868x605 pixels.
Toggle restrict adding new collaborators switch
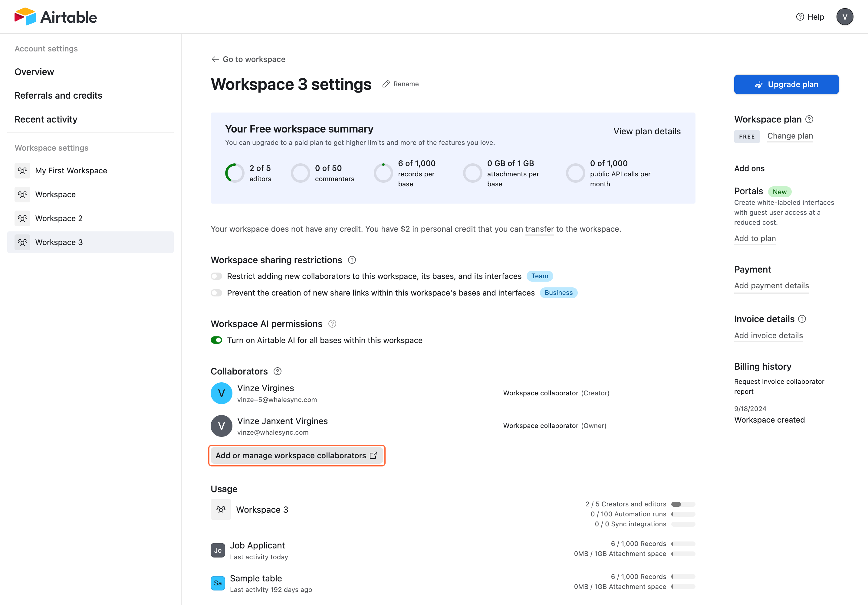tap(216, 276)
